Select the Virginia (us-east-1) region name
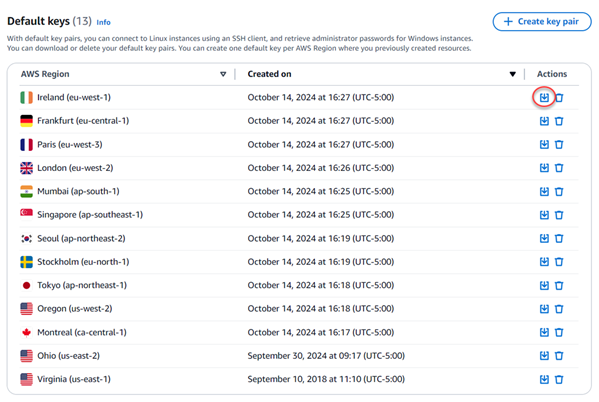 click(74, 379)
